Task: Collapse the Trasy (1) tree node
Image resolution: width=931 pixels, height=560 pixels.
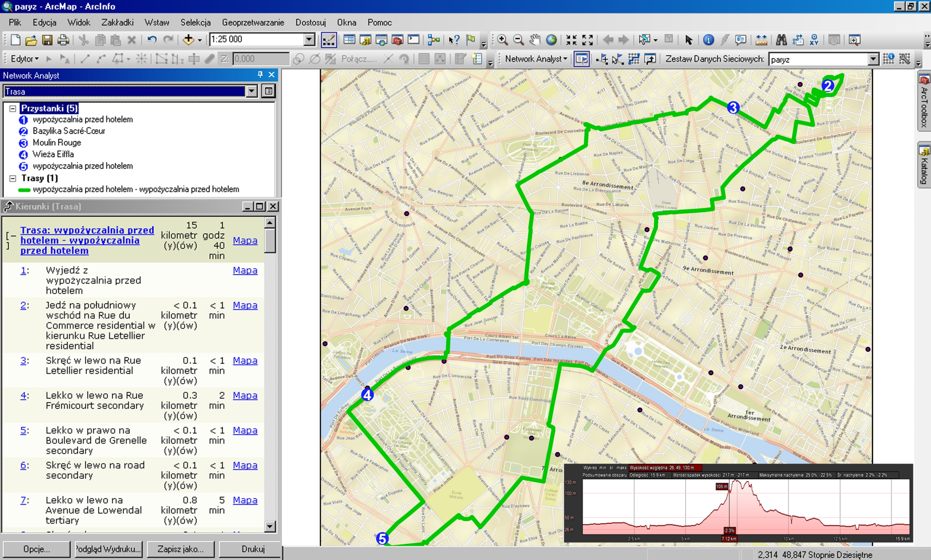Action: 12,178
